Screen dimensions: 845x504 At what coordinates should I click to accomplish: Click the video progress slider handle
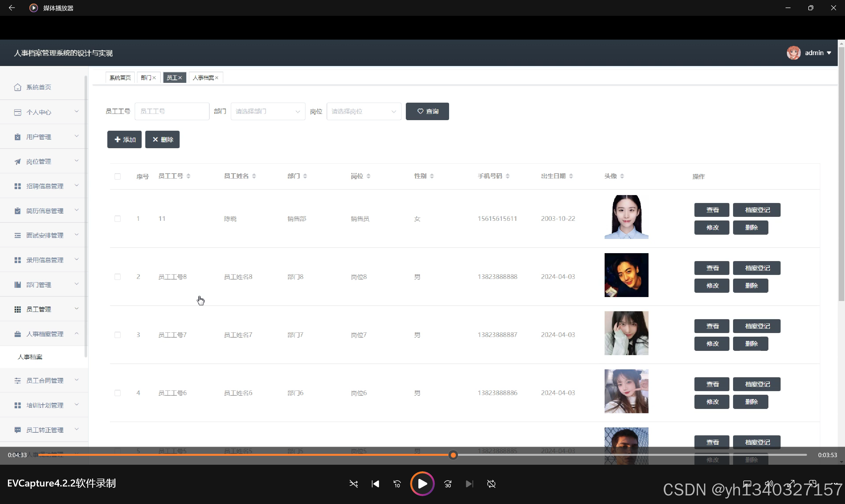[x=453, y=455]
